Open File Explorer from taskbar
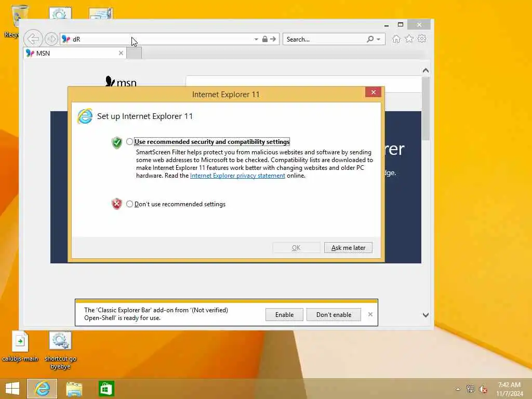Image resolution: width=532 pixels, height=399 pixels. click(74, 389)
